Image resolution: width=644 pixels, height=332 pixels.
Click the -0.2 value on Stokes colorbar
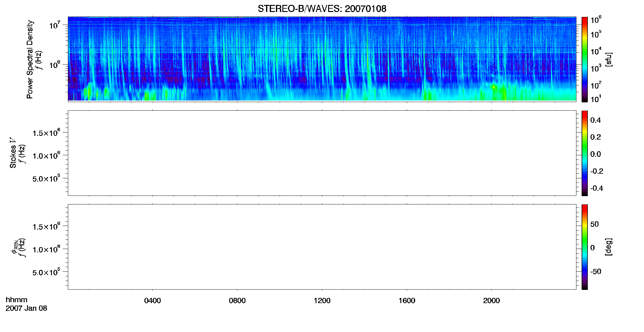(597, 171)
